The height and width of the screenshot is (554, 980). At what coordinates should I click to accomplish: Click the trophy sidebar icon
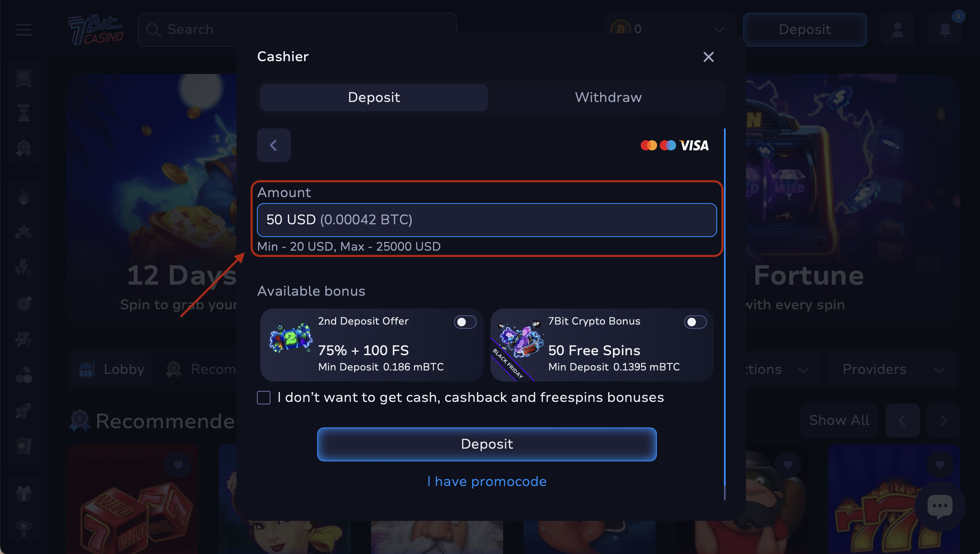tap(24, 529)
